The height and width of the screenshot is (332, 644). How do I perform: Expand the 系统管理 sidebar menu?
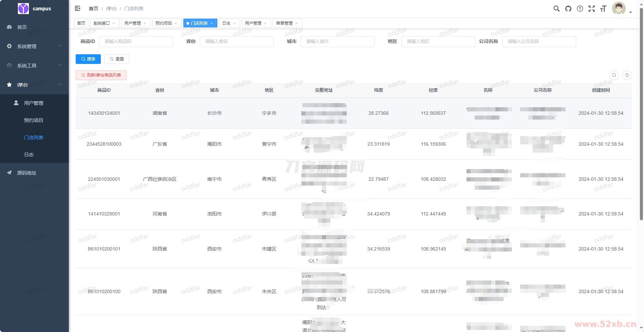[34, 46]
